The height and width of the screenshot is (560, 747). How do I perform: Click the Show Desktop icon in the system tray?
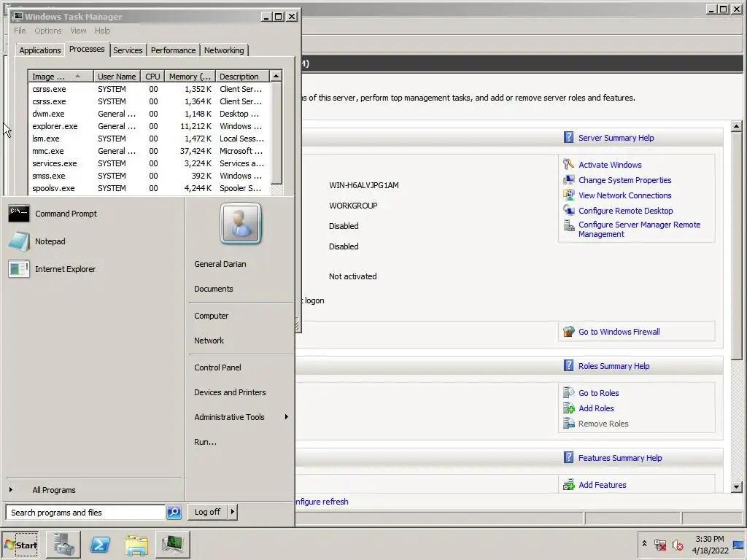(739, 545)
